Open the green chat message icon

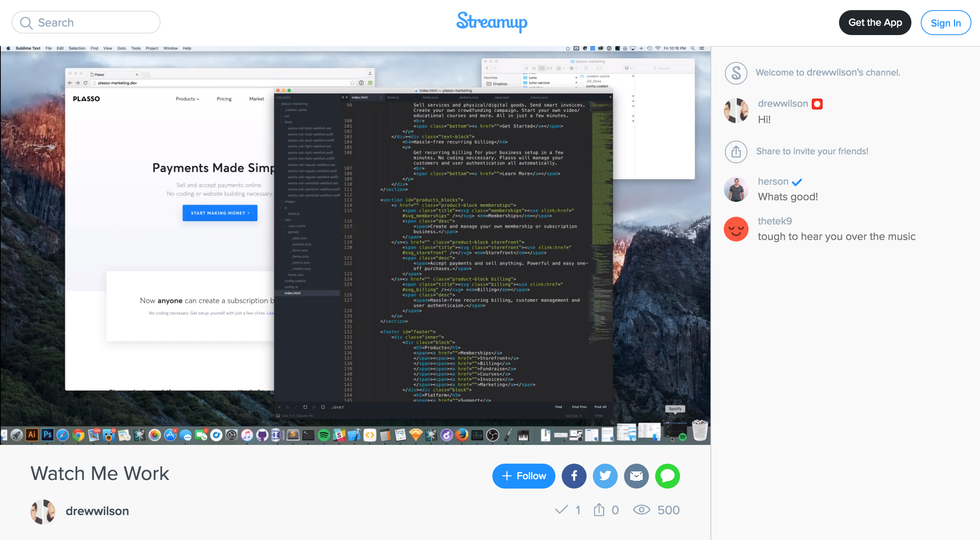coord(667,476)
